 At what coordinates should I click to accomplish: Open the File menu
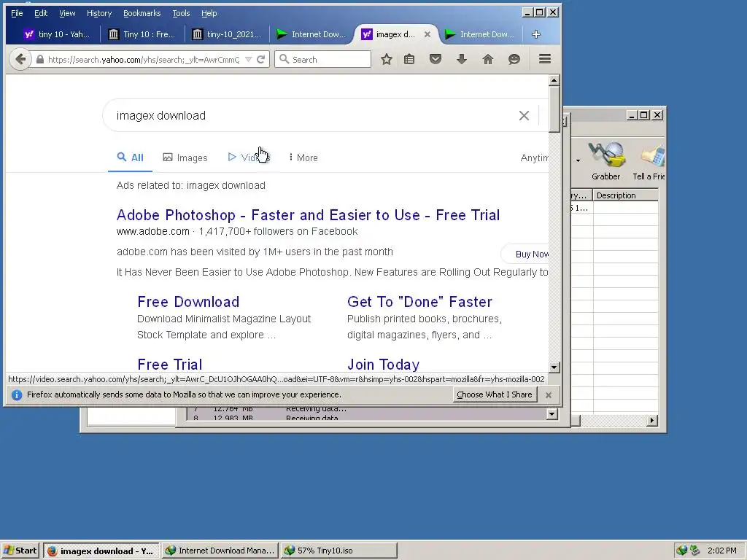click(x=17, y=13)
